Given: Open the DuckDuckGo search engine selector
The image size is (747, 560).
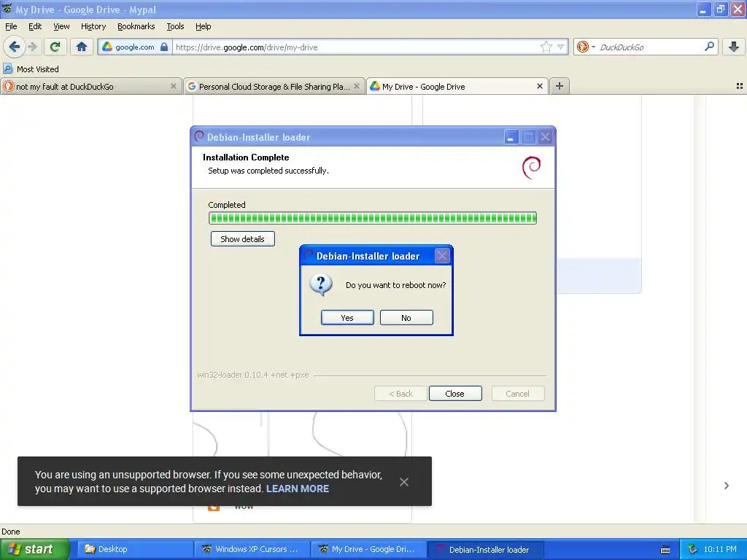Looking at the screenshot, I should tap(586, 47).
